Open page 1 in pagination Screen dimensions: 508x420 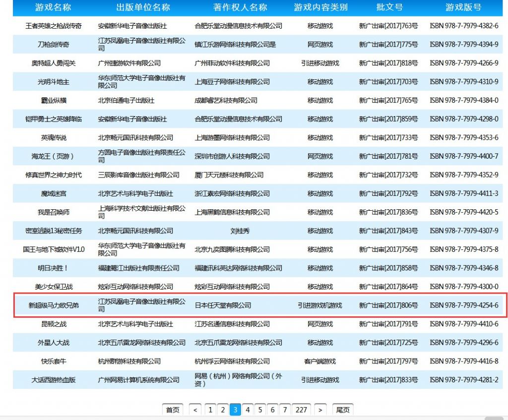pos(210,410)
